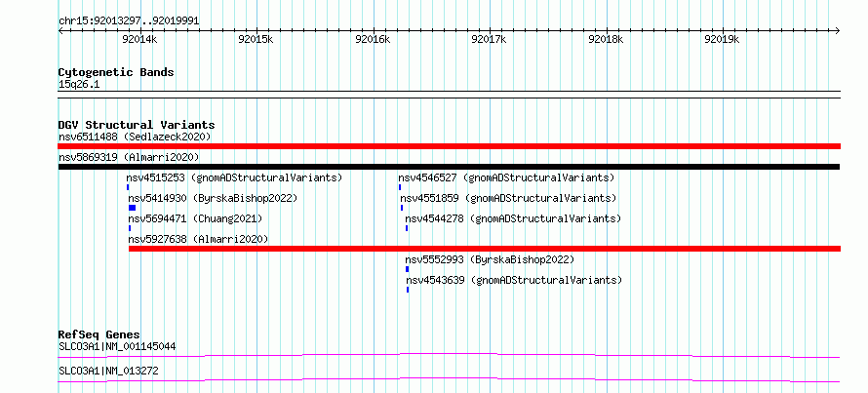Click the 92019k ruler tick label

[722, 39]
